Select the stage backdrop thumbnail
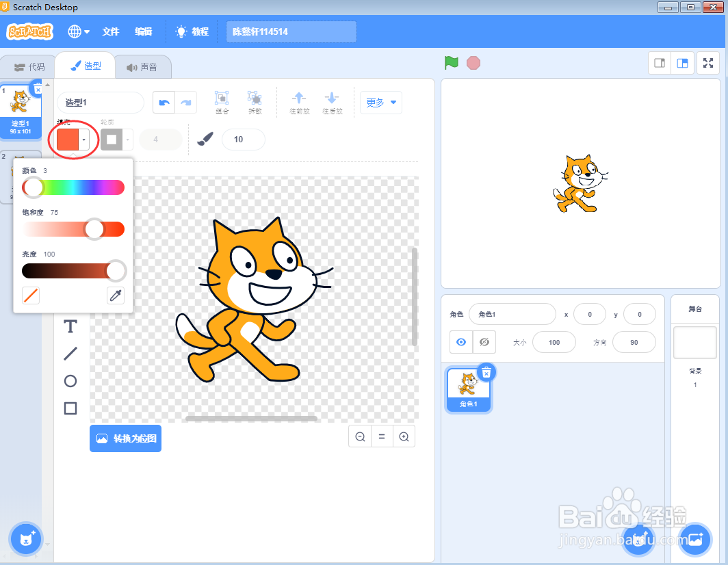This screenshot has height=565, width=728. [695, 343]
